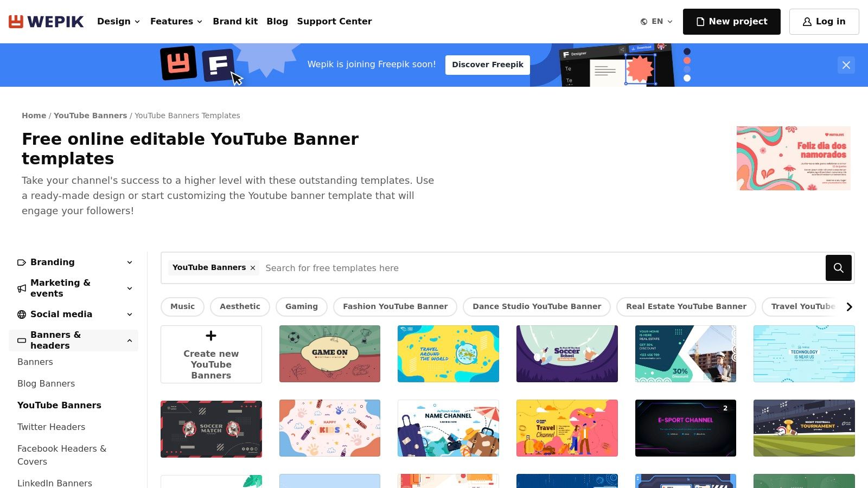Open the EN language selector
Screen dimensions: 868x488
657,22
